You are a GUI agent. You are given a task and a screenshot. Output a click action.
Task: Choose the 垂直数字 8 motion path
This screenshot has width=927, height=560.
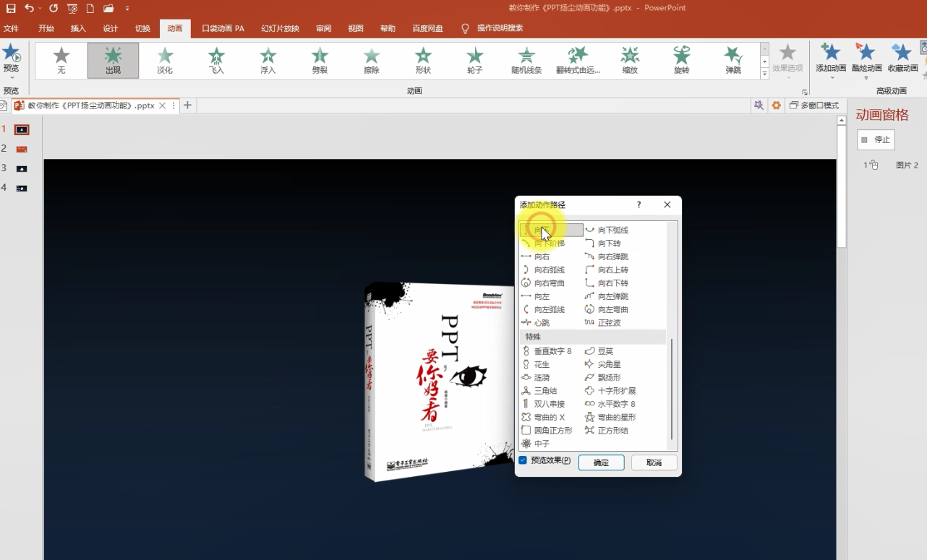pos(547,351)
